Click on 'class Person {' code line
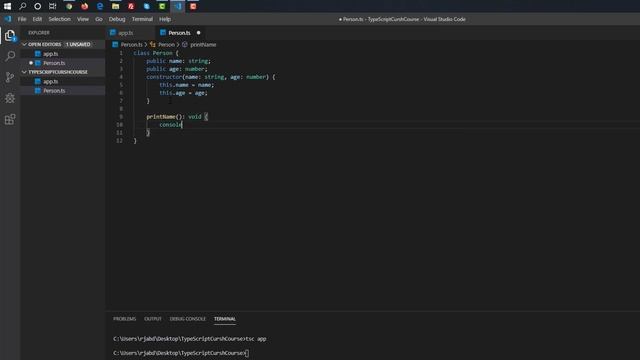 [x=156, y=53]
